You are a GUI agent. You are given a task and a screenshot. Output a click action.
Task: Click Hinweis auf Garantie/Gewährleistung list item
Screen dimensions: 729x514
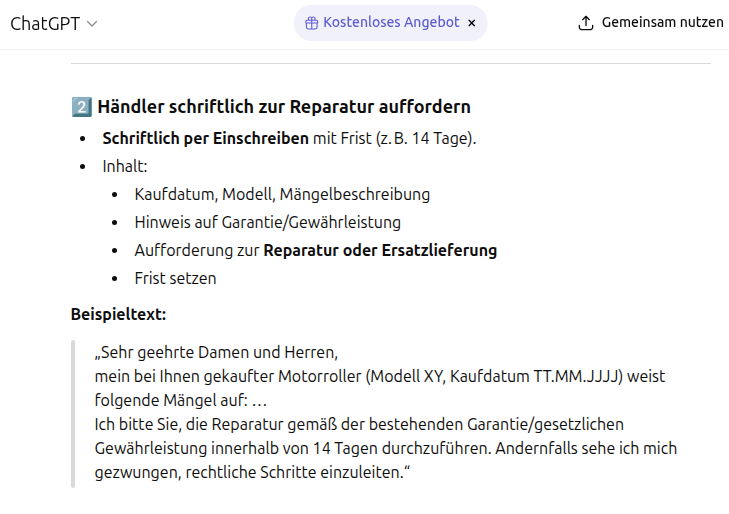267,222
